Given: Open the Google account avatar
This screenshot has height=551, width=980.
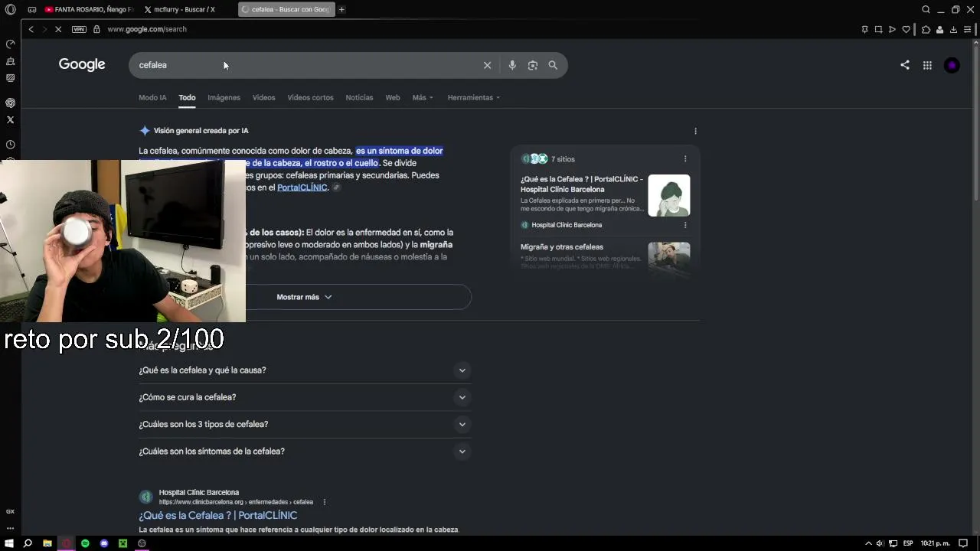Looking at the screenshot, I should [952, 65].
